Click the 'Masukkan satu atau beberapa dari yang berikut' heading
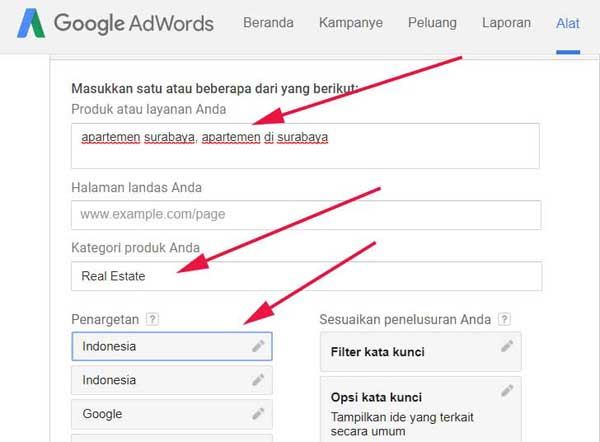The width and height of the screenshot is (600, 442). coord(215,89)
